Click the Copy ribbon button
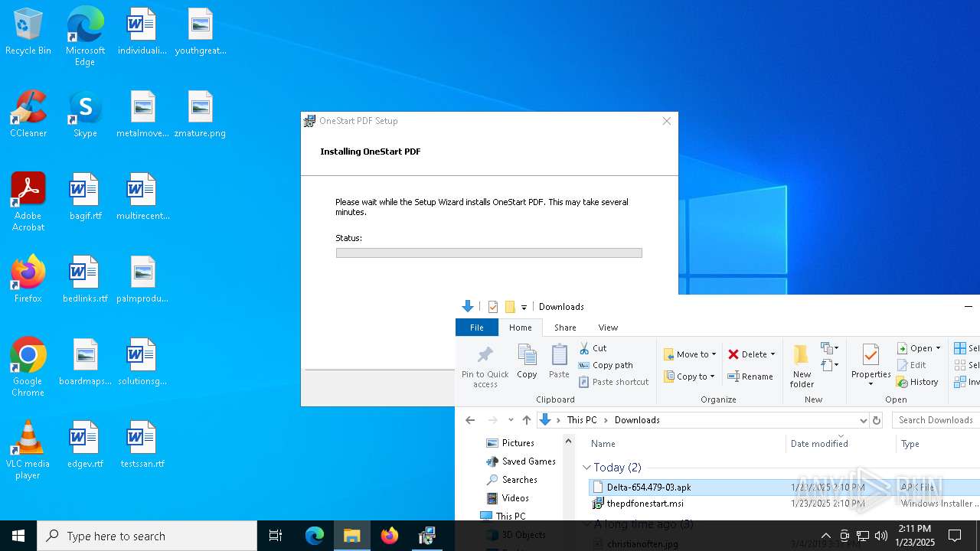 527,361
